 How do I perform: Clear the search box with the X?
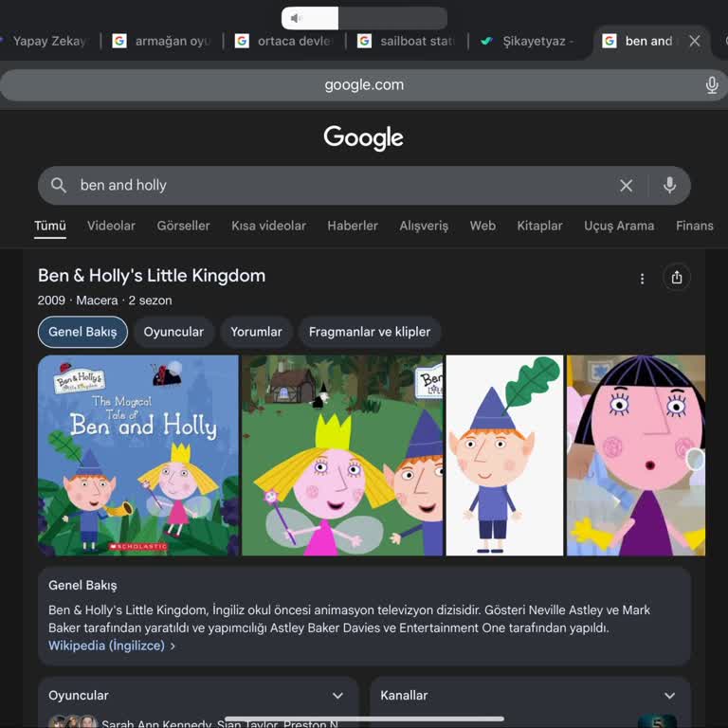pos(626,186)
